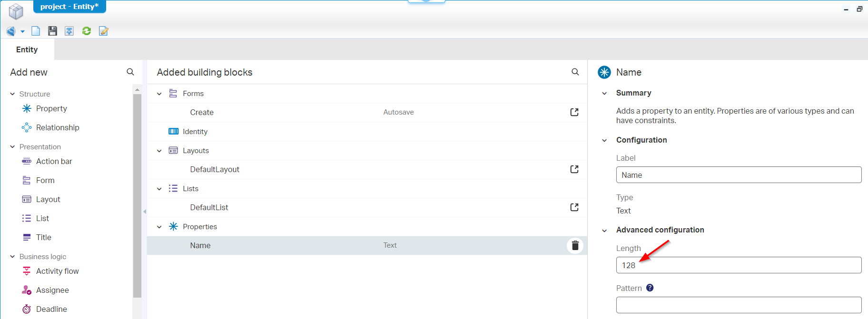Screen dimensions: 868x319
Task: Search in the Add new panel
Action: point(130,72)
